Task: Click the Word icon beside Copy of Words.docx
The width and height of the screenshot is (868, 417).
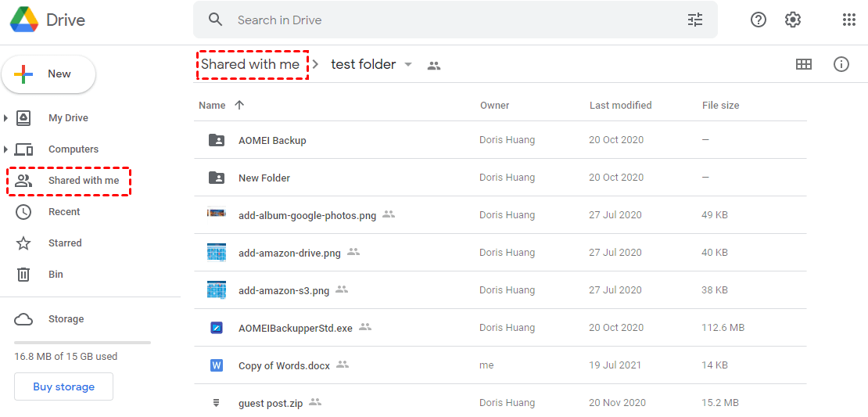Action: click(x=217, y=365)
